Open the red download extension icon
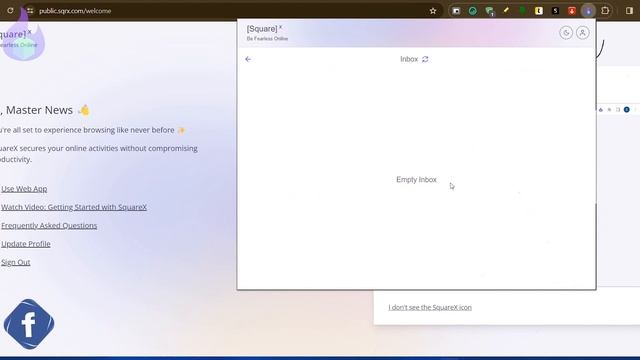 [x=572, y=11]
